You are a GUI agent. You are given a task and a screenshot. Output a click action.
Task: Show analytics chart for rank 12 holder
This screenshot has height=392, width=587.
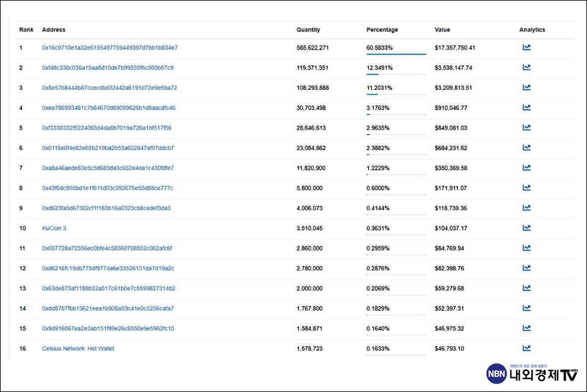526,268
